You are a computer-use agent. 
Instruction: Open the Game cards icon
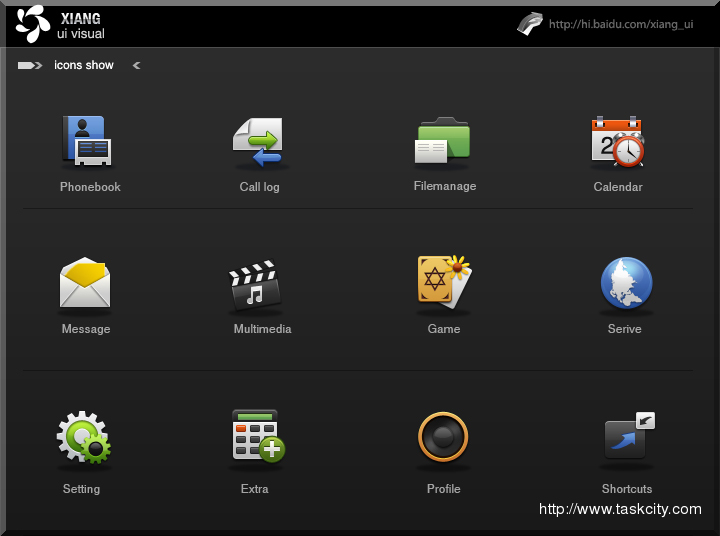pyautogui.click(x=443, y=282)
